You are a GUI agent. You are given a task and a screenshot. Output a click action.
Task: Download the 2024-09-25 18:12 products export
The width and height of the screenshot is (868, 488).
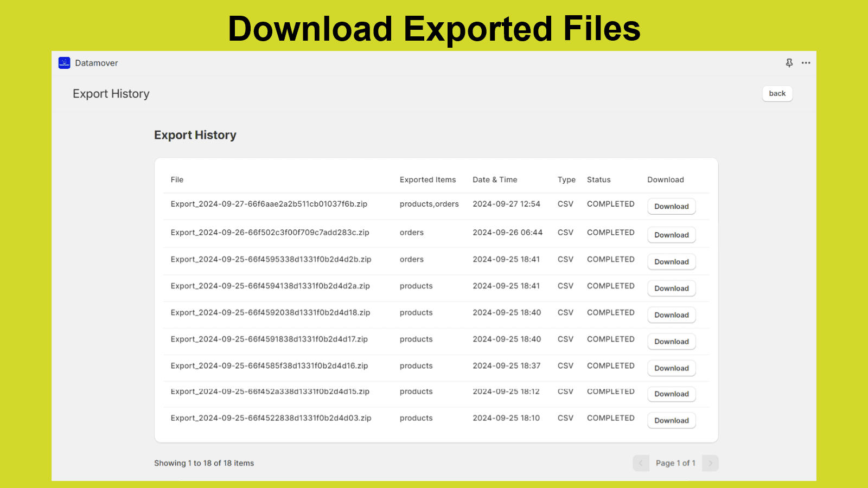[x=671, y=394]
